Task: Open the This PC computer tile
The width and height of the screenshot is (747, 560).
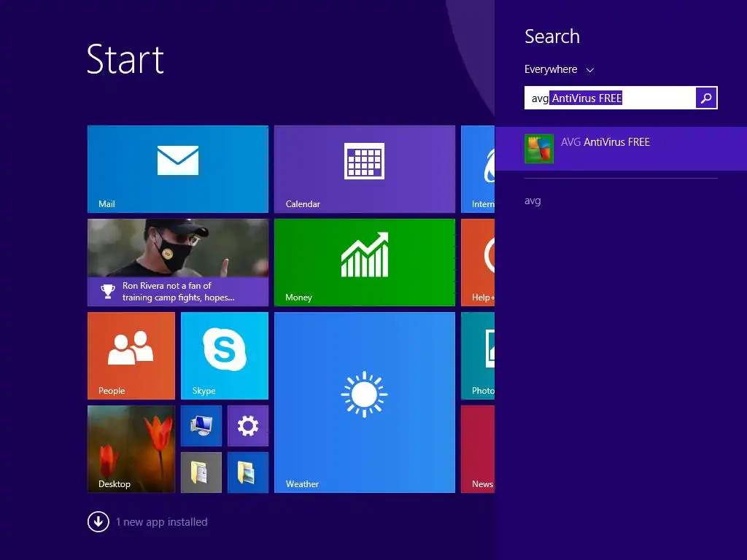Action: point(201,426)
